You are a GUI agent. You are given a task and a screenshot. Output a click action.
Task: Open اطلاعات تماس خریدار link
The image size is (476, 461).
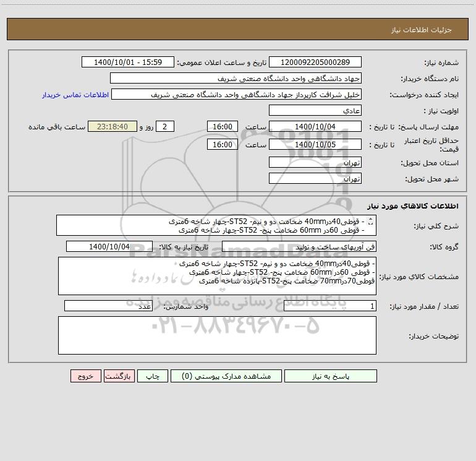75,95
